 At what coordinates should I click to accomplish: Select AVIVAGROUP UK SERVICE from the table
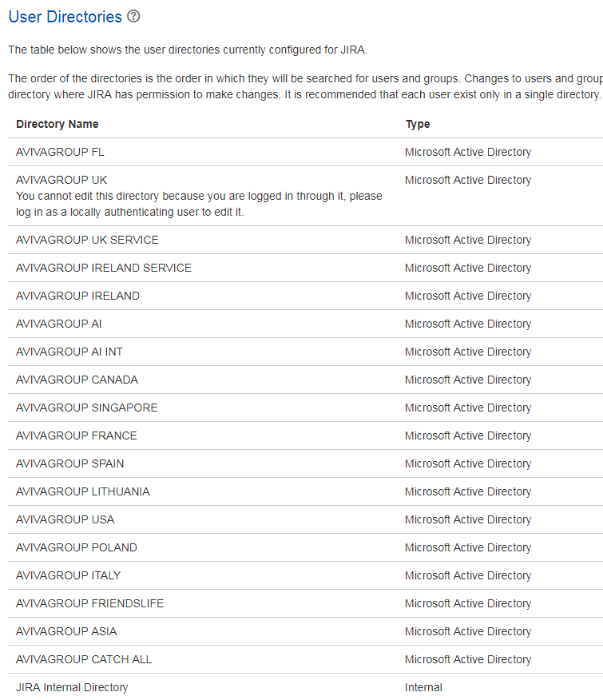[86, 240]
